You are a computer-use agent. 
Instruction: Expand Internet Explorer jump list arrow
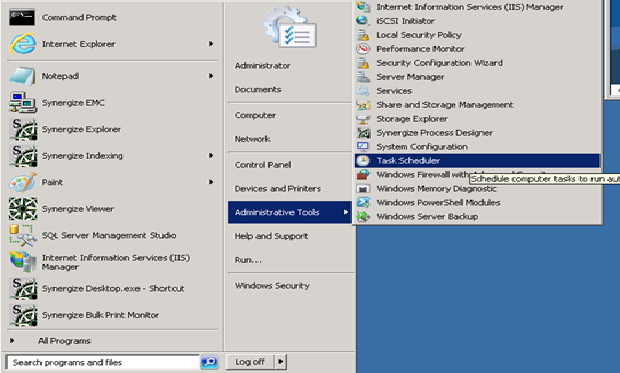pos(211,44)
